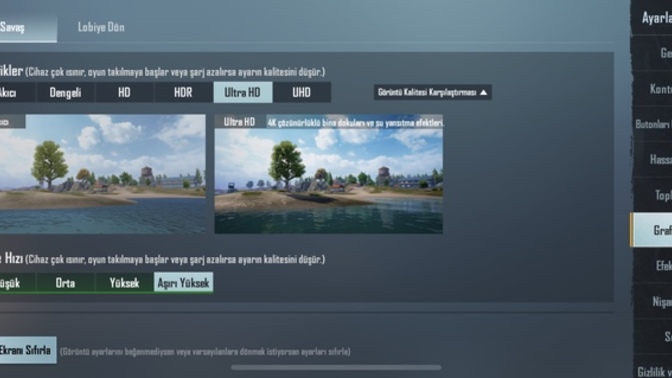This screenshot has width=672, height=378.
Task: Set frame rate to Orta
Action: click(x=65, y=283)
